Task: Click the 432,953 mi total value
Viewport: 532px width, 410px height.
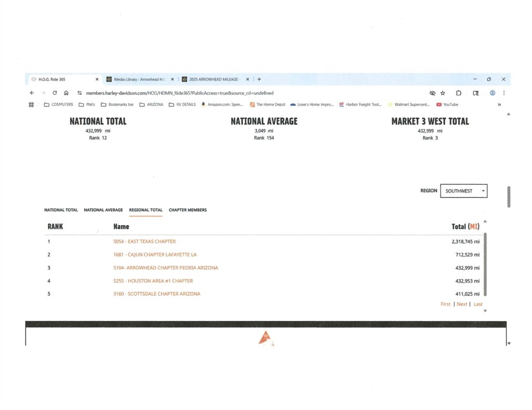Action: point(468,281)
